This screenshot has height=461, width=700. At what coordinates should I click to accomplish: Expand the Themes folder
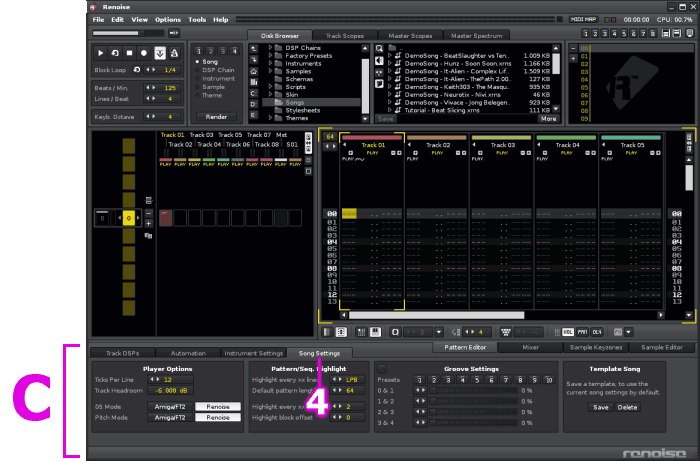coord(270,118)
